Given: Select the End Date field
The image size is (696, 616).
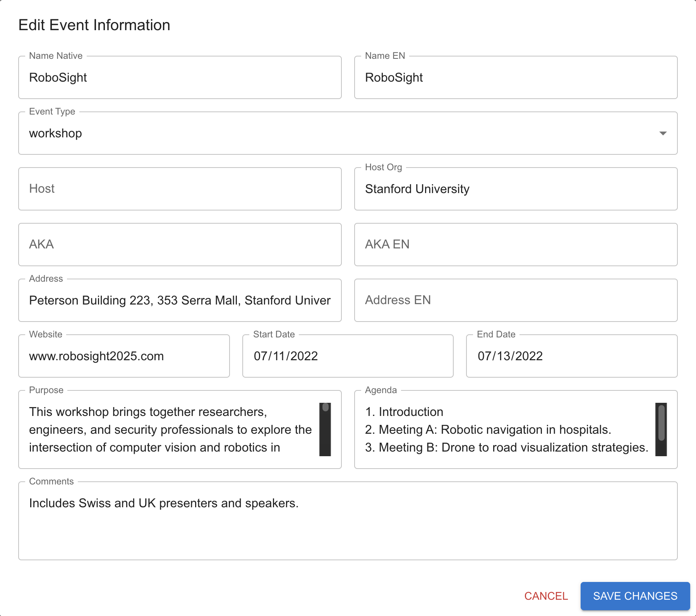Looking at the screenshot, I should point(571,356).
